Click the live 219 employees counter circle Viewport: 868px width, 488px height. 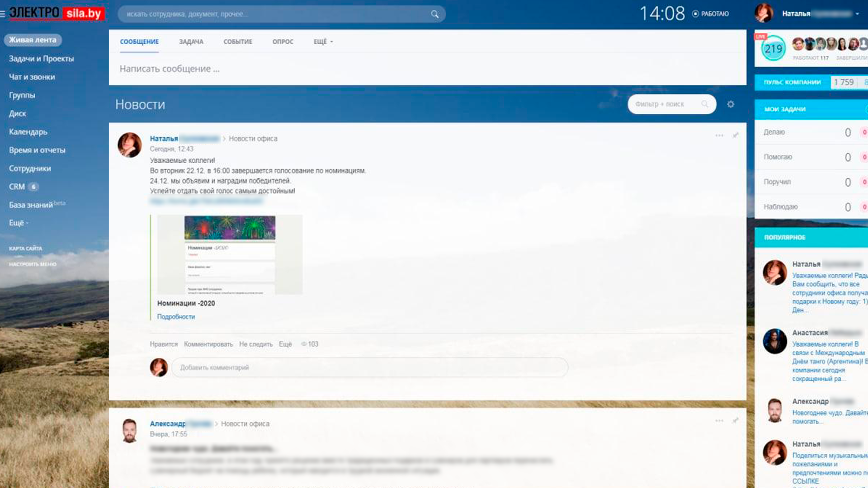[x=773, y=48]
